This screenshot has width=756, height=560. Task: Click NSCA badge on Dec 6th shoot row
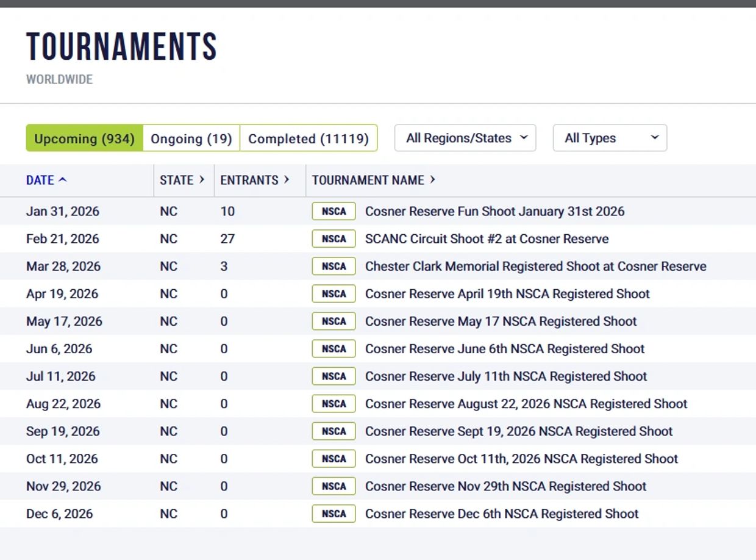333,514
